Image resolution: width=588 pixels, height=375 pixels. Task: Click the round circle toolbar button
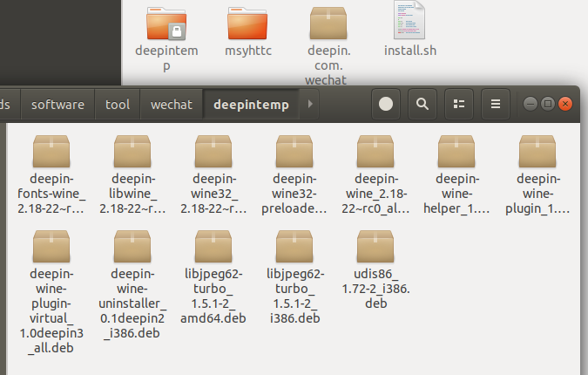[x=386, y=104]
